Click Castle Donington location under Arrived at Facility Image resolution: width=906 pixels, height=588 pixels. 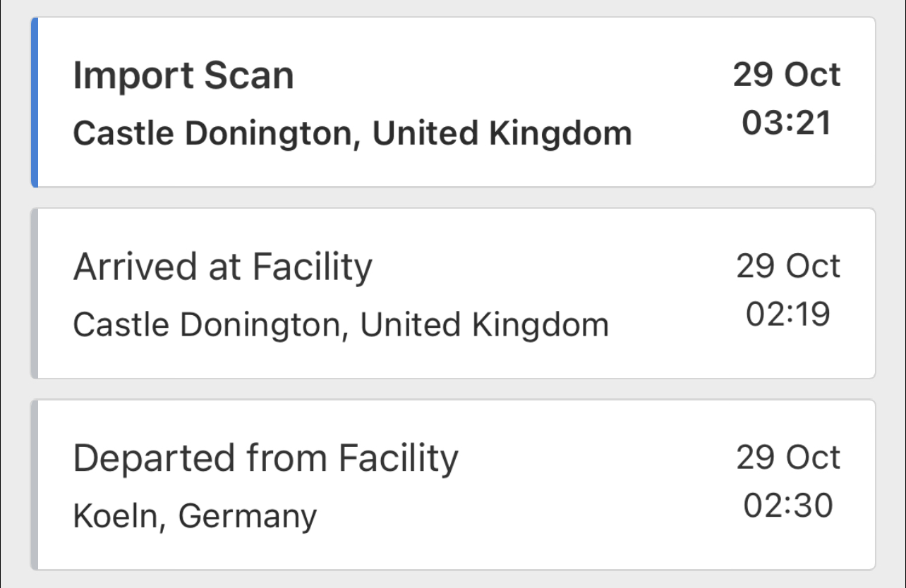point(341,325)
